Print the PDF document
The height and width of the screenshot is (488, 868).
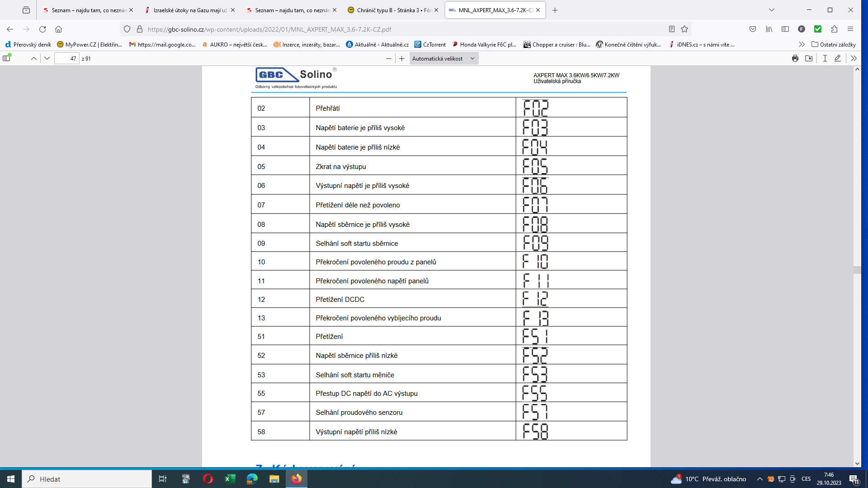[x=795, y=58]
